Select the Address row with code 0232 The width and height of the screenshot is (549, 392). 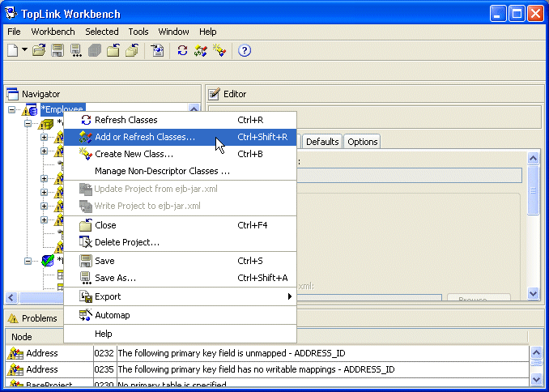(x=267, y=353)
